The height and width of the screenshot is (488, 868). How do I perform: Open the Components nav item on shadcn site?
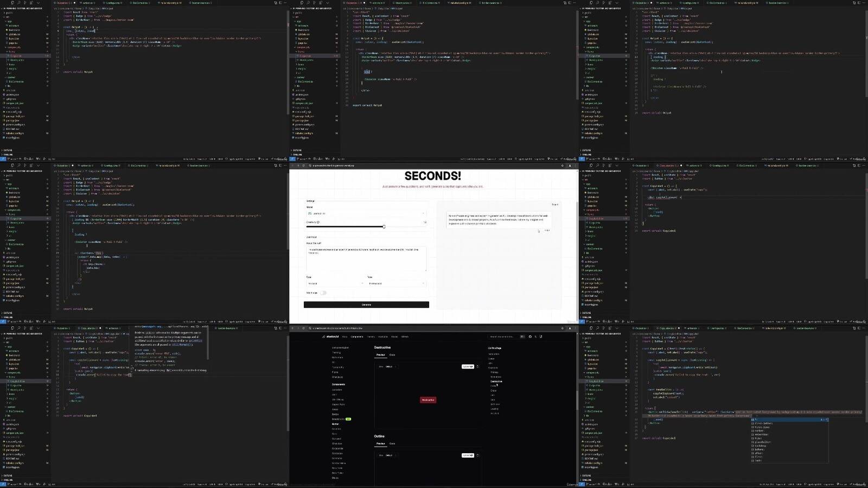357,337
